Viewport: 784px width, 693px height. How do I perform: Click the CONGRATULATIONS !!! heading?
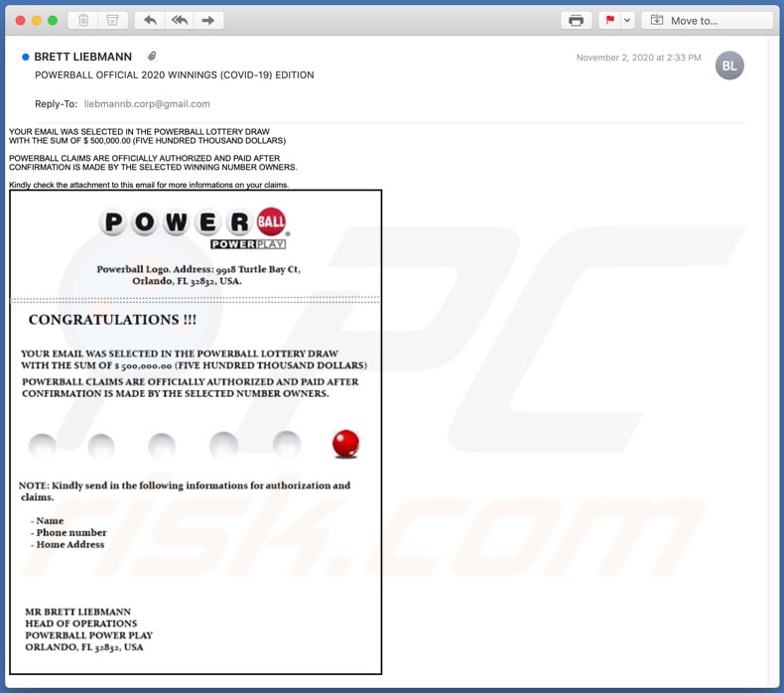coord(112,320)
